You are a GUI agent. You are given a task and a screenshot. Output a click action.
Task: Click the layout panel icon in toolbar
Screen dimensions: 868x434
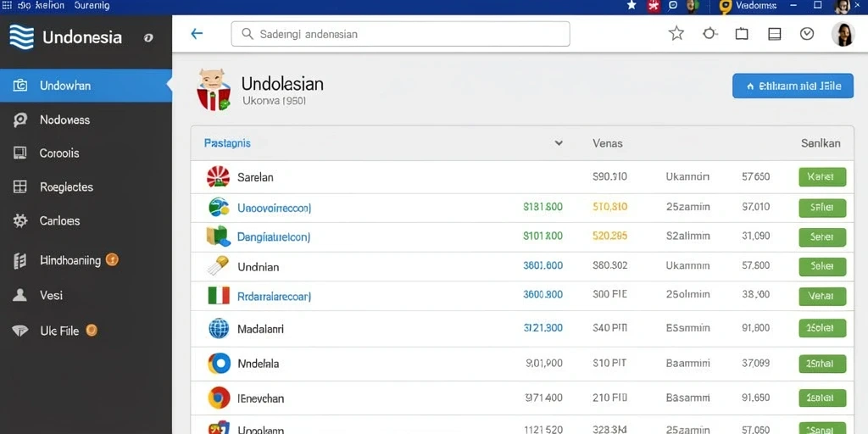(775, 34)
